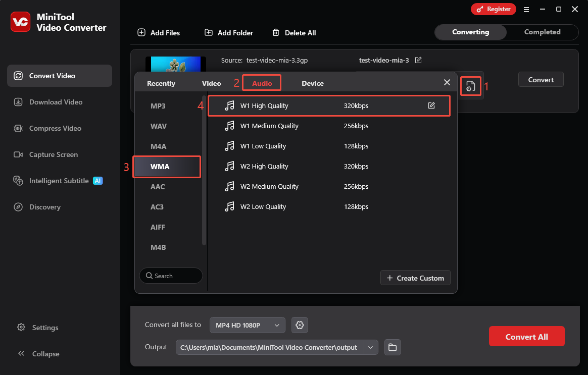Open the Device format tab
588x375 pixels.
point(312,83)
